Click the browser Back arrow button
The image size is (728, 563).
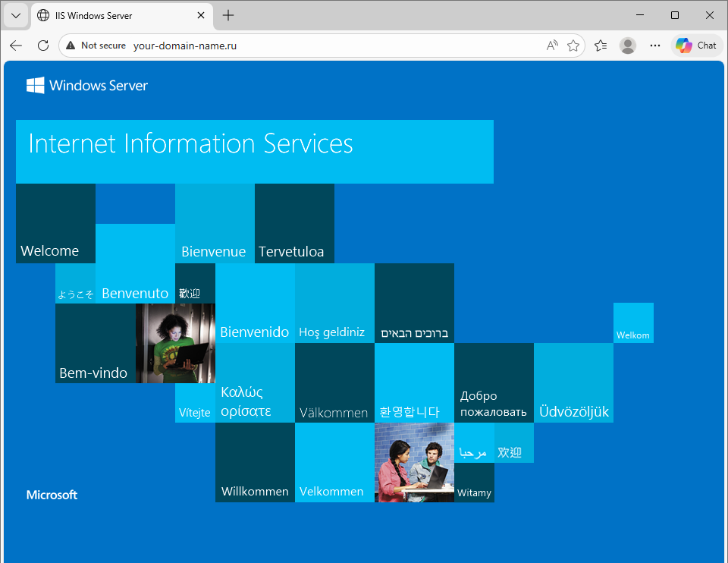16,46
